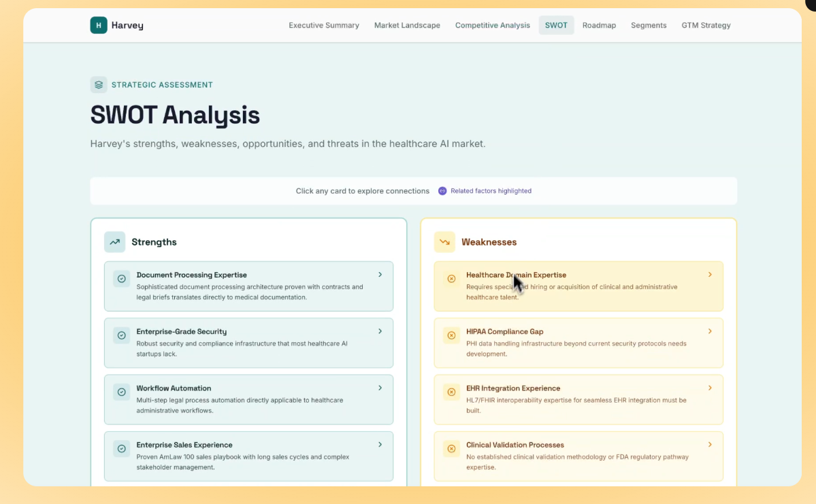The image size is (816, 504).
Task: Switch to the Competitive Analysis tab
Action: 492,25
